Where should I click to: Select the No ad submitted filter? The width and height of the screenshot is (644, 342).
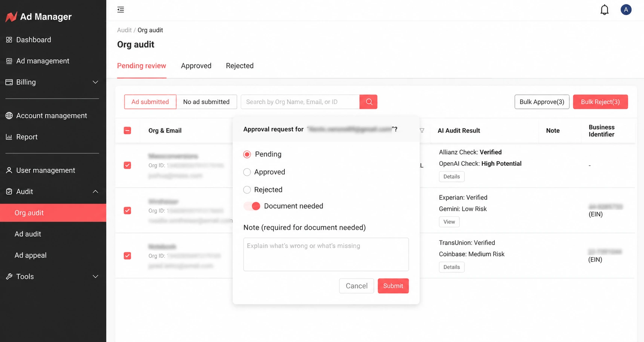[206, 102]
